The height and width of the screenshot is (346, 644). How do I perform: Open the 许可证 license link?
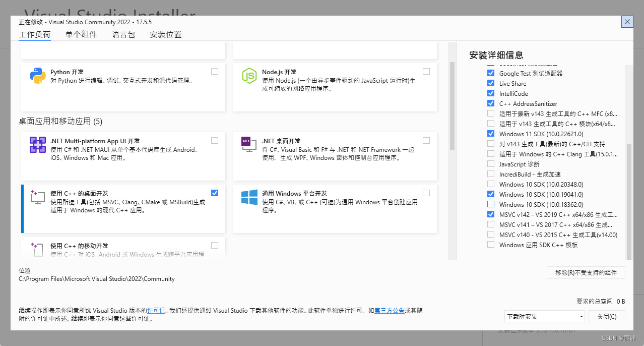tap(156, 311)
